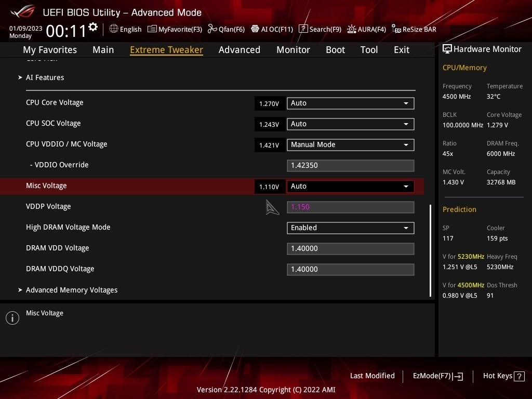Viewport: 532px width, 399px height.
Task: Select the High DRAM Voltage Mode label
Action: (68, 228)
